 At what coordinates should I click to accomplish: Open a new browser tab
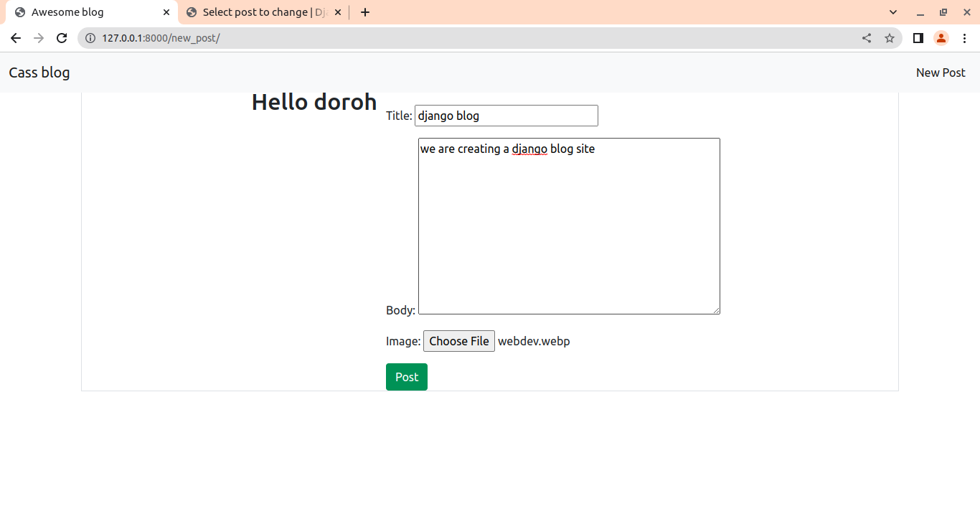365,12
